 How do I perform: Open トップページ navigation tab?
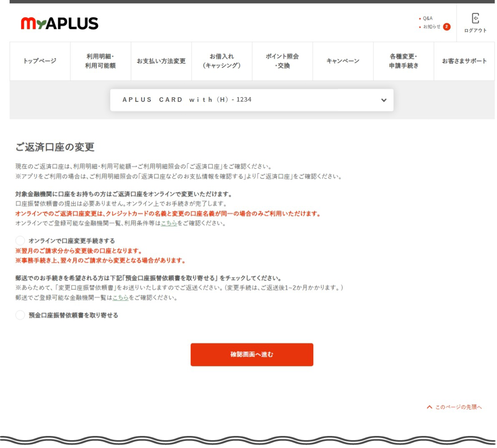(40, 61)
